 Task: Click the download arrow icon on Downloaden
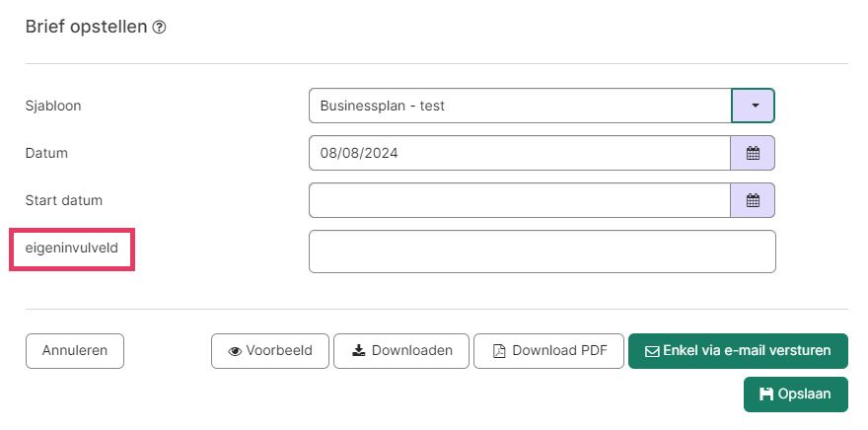click(359, 350)
